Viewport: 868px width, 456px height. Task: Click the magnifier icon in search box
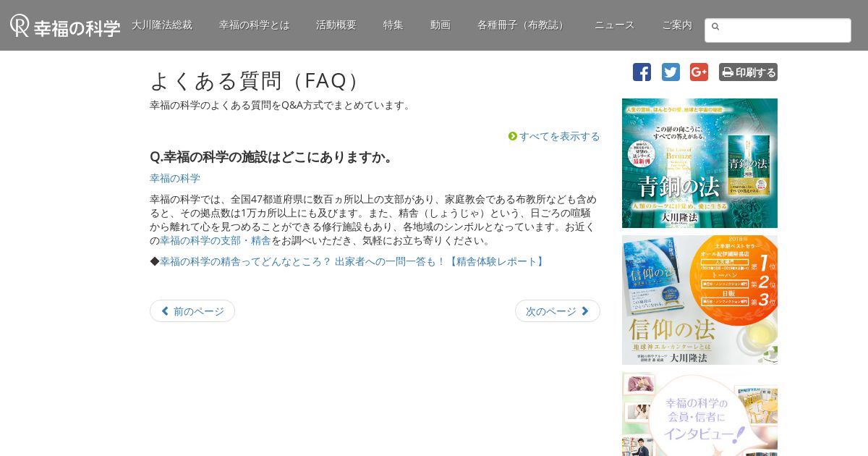tap(715, 27)
